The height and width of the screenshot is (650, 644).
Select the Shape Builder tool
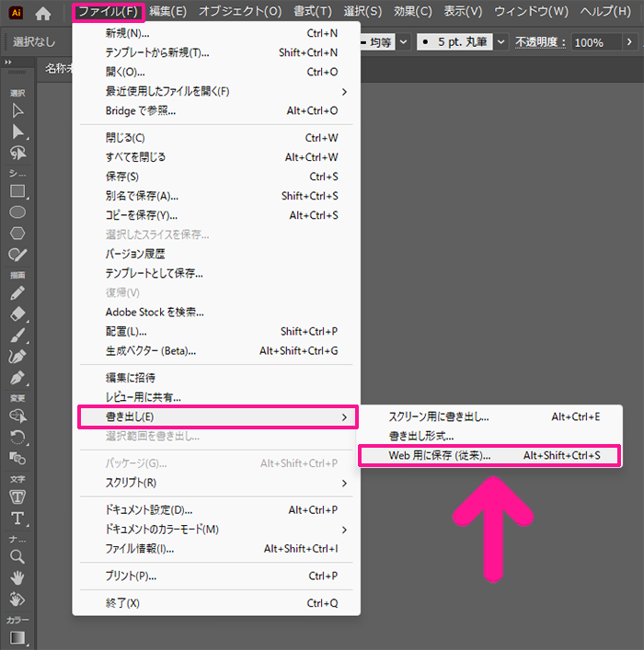17,416
